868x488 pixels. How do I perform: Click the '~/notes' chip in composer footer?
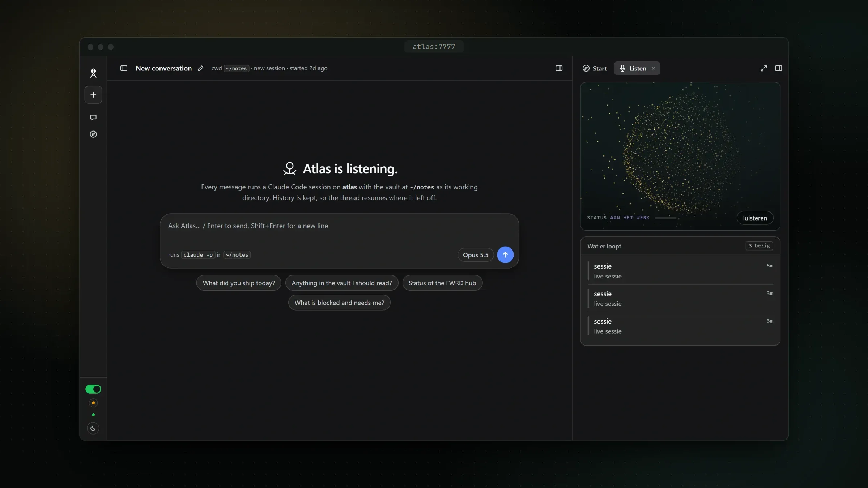237,255
